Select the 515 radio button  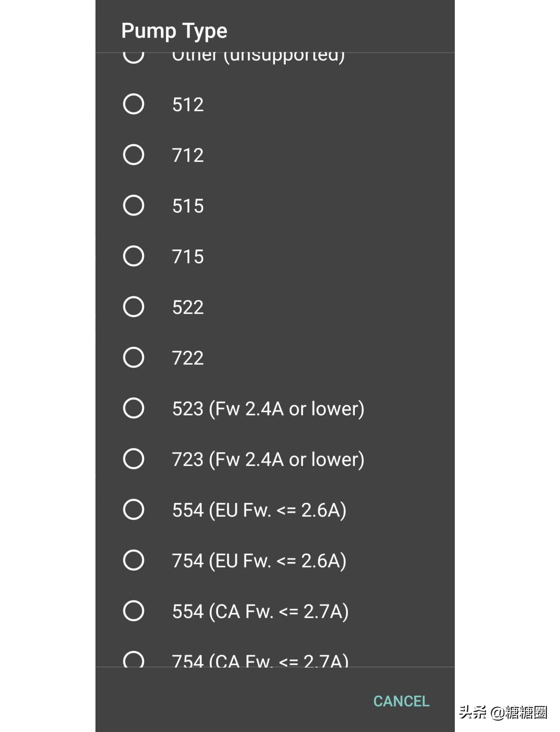134,205
